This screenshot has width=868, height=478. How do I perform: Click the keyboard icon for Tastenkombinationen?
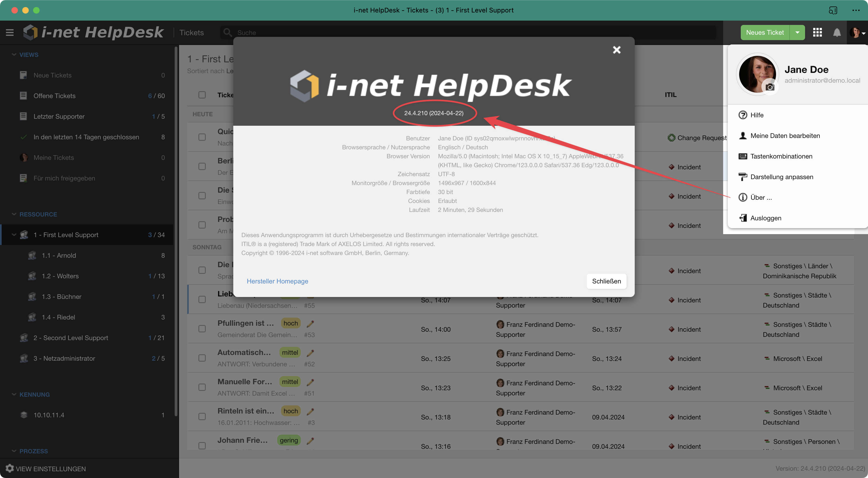coord(743,156)
